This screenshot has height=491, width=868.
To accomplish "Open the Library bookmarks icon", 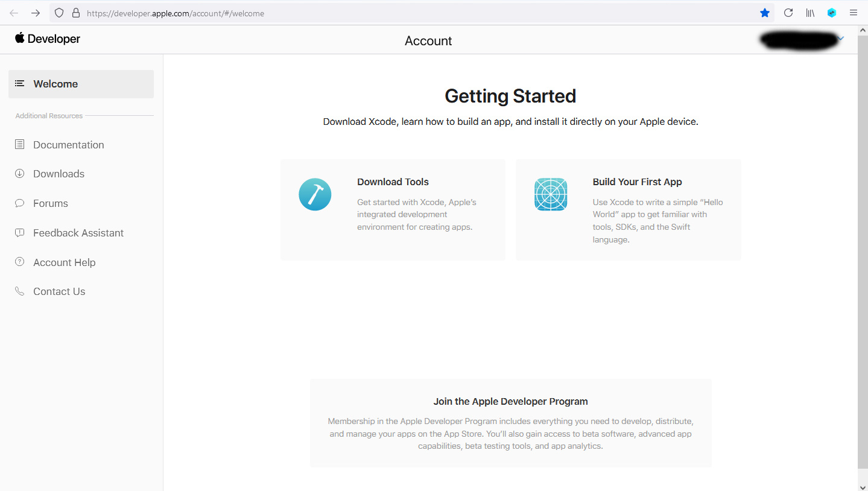I will 810,13.
